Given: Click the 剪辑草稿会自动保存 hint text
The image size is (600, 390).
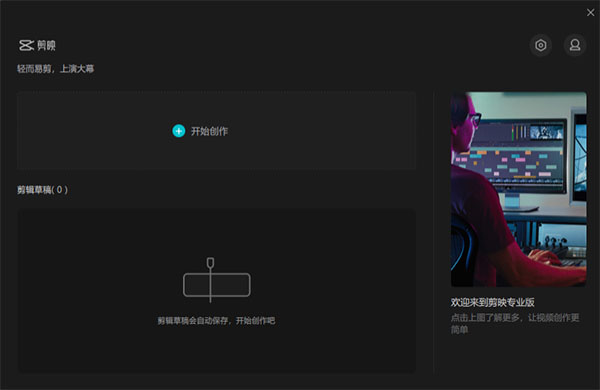Looking at the screenshot, I should pyautogui.click(x=216, y=321).
